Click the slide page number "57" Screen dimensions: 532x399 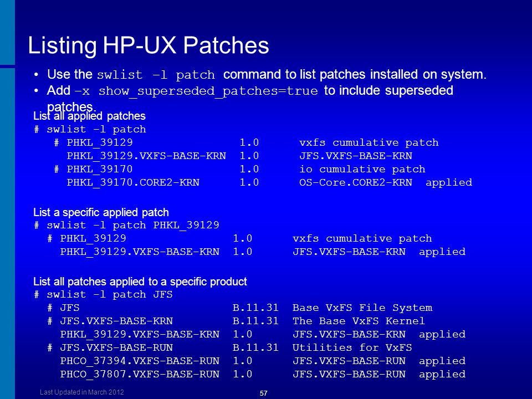(264, 393)
